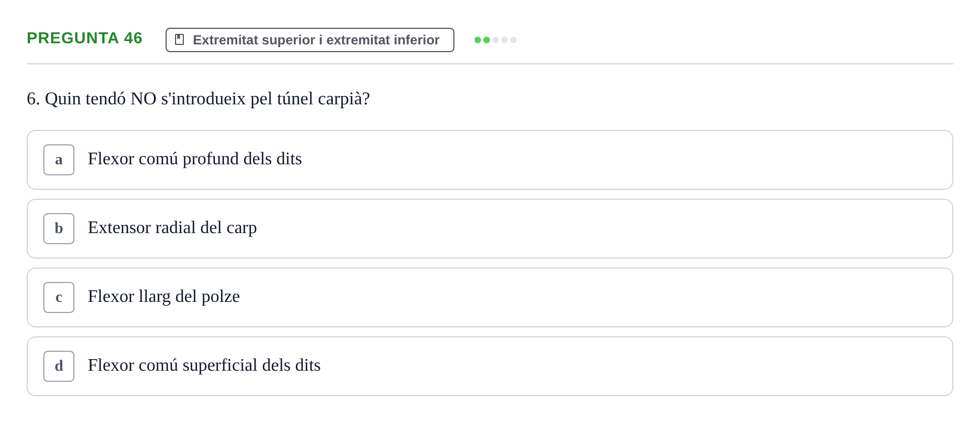Click last gray difficulty dot
Screen dimensions: 980x424
pyautogui.click(x=513, y=40)
